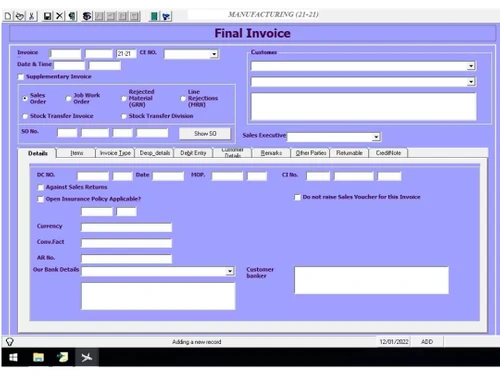Select the Job Work Order radio button

[x=68, y=98]
